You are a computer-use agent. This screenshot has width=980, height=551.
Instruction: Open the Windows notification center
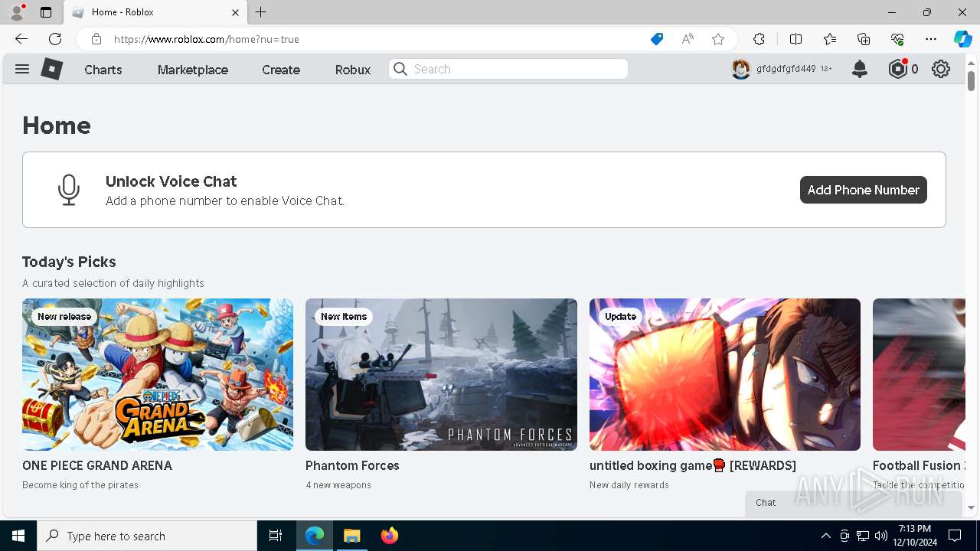955,536
